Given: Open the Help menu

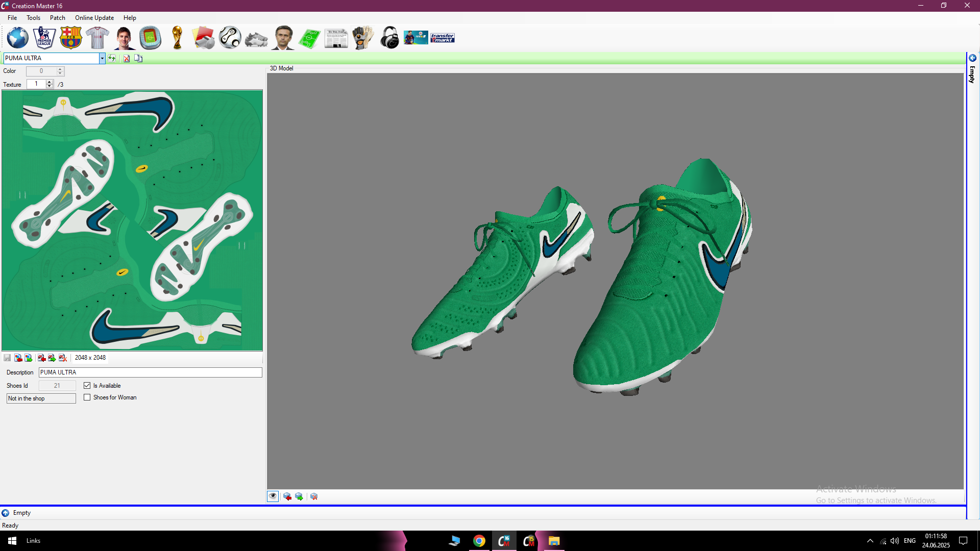Looking at the screenshot, I should click(130, 18).
